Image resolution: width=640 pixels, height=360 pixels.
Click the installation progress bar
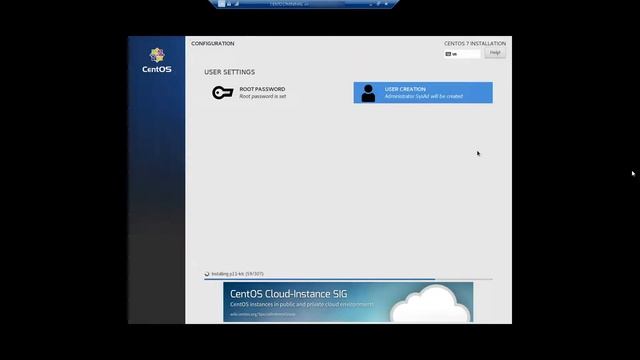(348, 279)
